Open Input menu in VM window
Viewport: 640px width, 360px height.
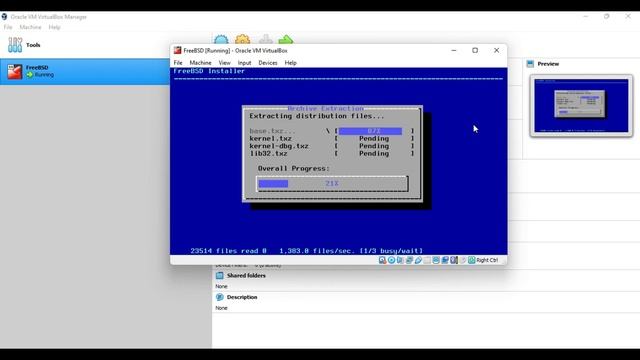[244, 63]
